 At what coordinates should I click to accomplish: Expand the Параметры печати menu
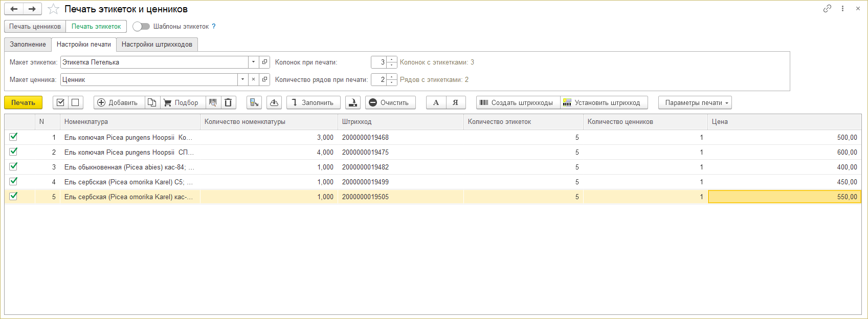click(x=695, y=102)
